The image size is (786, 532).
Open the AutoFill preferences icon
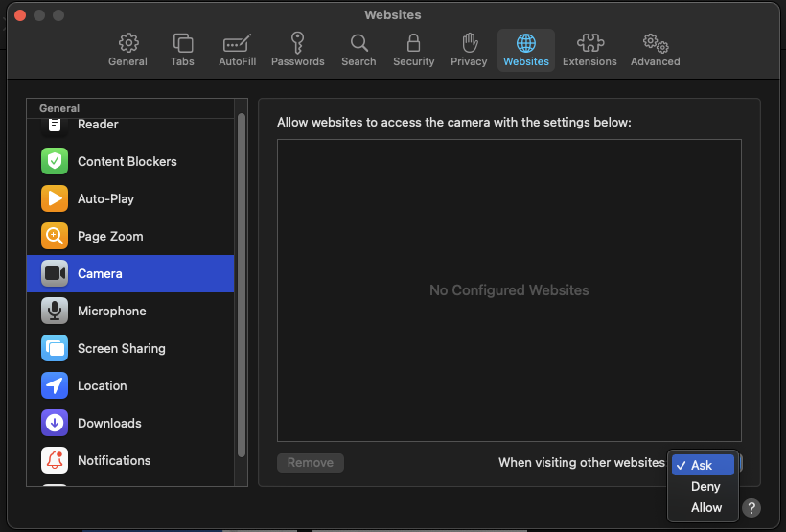237,44
